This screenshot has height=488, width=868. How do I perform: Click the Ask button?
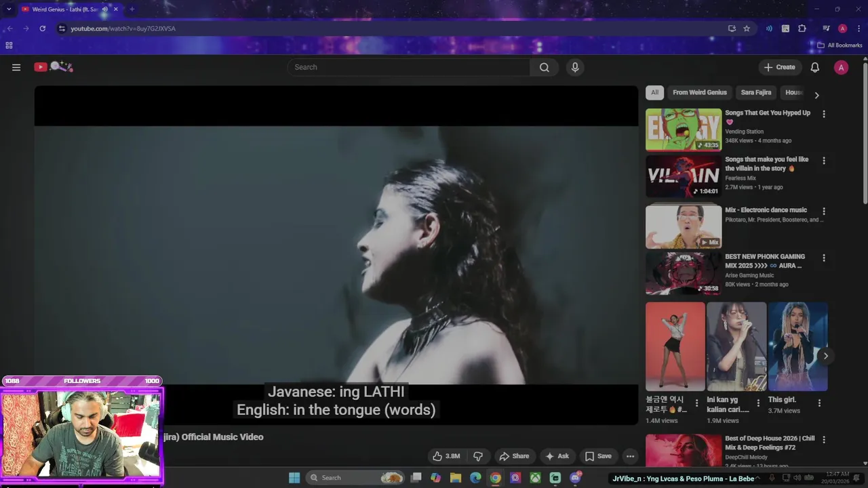pos(557,456)
